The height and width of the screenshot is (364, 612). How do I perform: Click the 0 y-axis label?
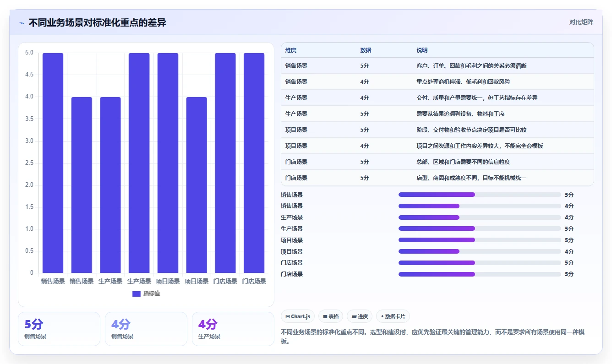tap(32, 273)
